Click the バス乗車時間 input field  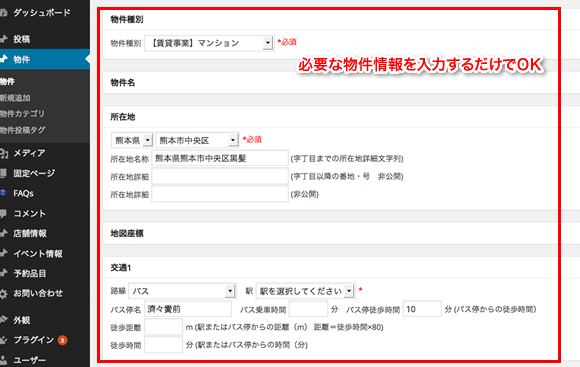pos(308,309)
